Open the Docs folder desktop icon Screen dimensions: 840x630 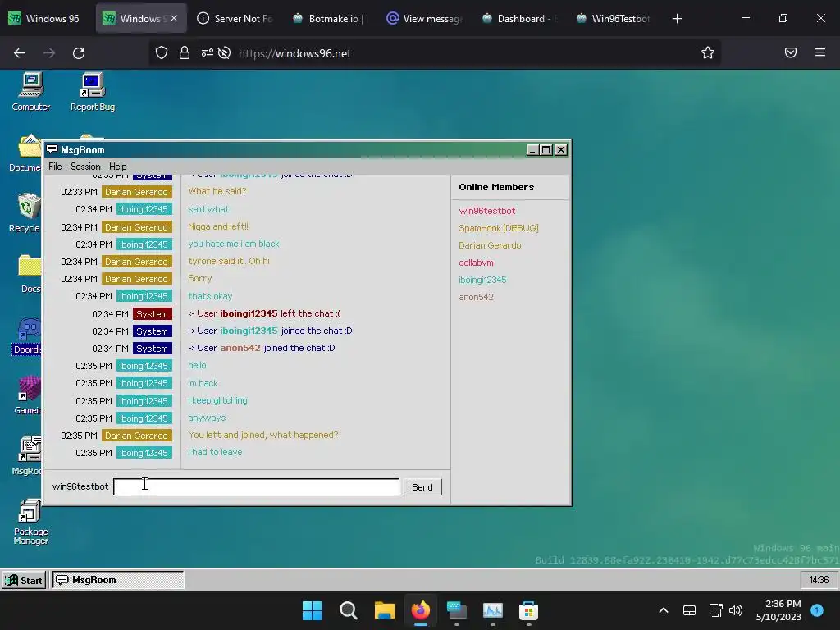pyautogui.click(x=30, y=274)
